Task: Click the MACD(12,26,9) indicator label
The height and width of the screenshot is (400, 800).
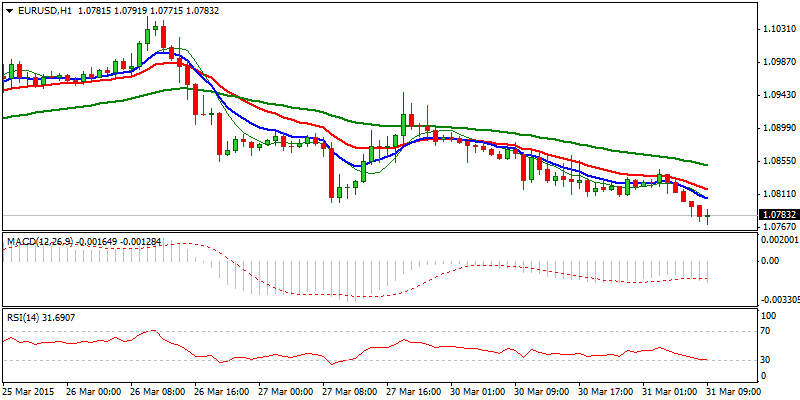Action: (39, 241)
